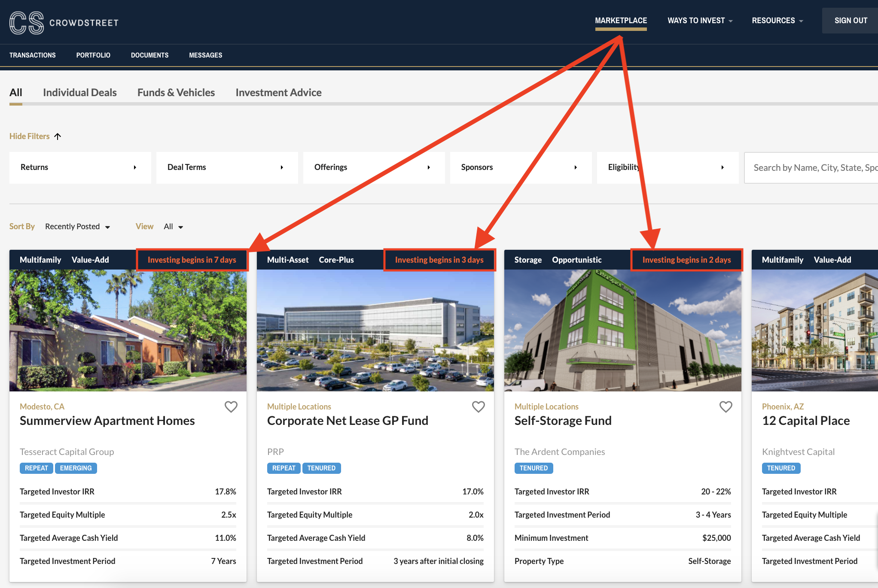Viewport: 878px width, 588px height.
Task: Expand the Offerings filter
Action: pos(374,167)
